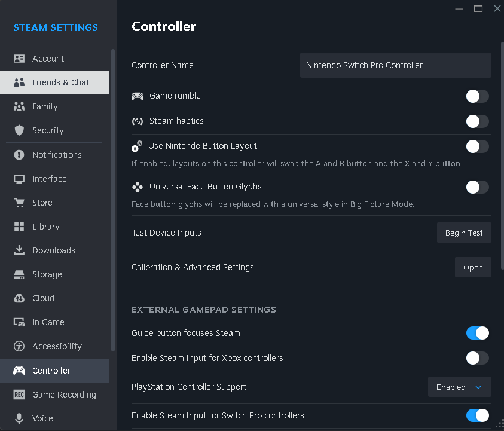Screen dimensions: 504x431
Task: Click the Voice microphone icon
Action: (19, 418)
